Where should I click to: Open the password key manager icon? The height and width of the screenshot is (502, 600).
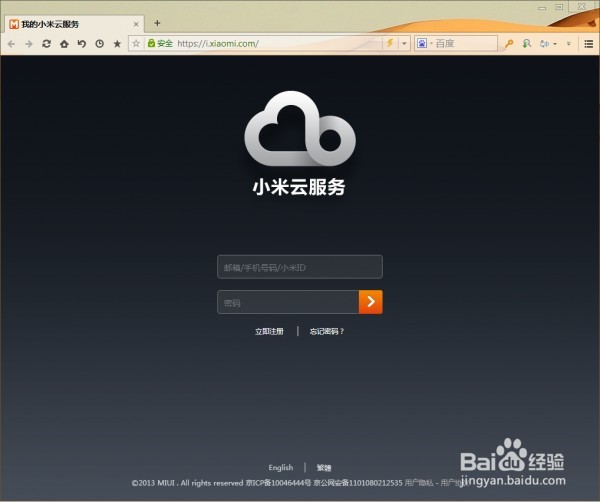pos(509,44)
